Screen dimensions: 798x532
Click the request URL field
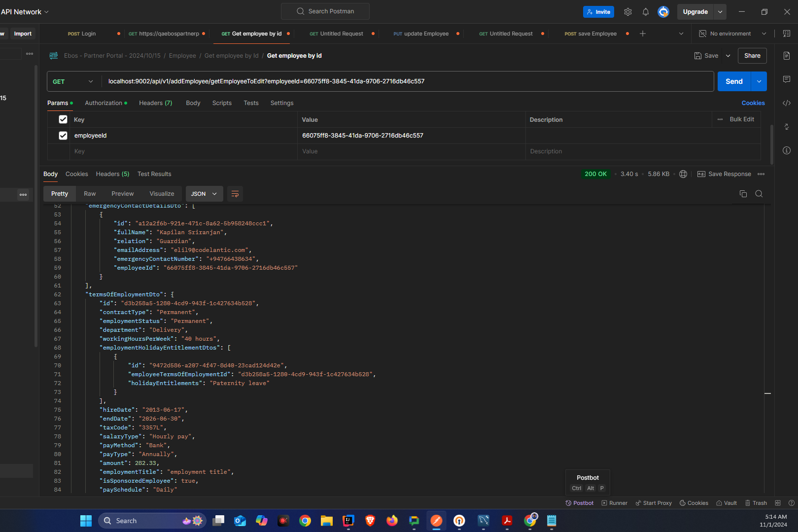pyautogui.click(x=408, y=81)
